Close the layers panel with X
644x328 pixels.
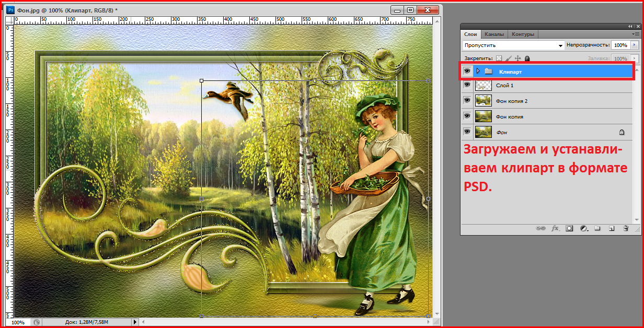click(637, 26)
